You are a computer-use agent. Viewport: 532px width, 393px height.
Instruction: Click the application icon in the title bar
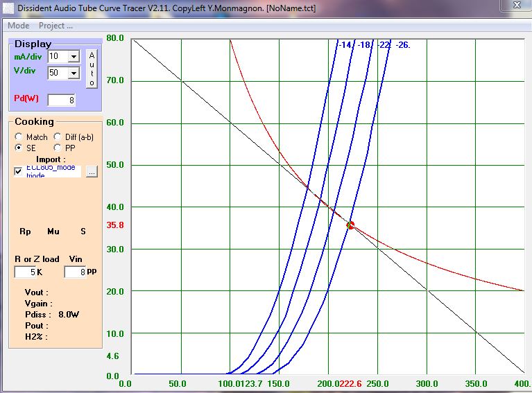(x=8, y=8)
